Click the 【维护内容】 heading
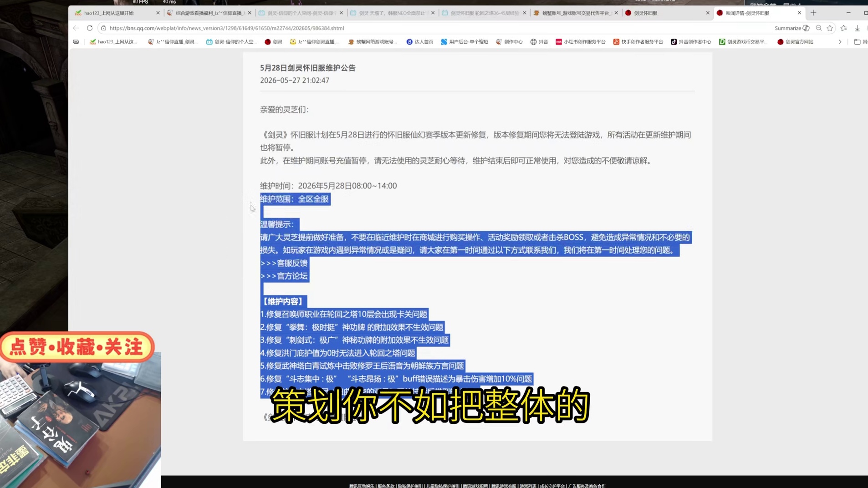Screen dimensions: 868x488 coord(282,301)
